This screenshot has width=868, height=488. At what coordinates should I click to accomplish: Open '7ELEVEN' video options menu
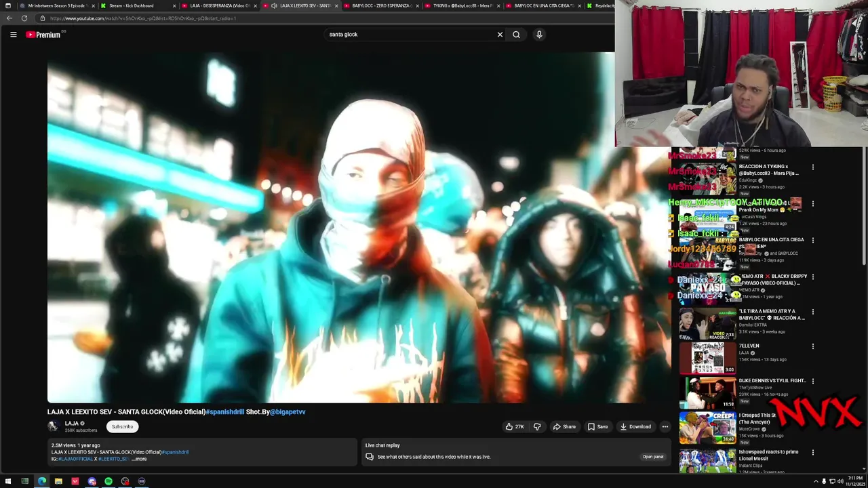click(x=812, y=346)
